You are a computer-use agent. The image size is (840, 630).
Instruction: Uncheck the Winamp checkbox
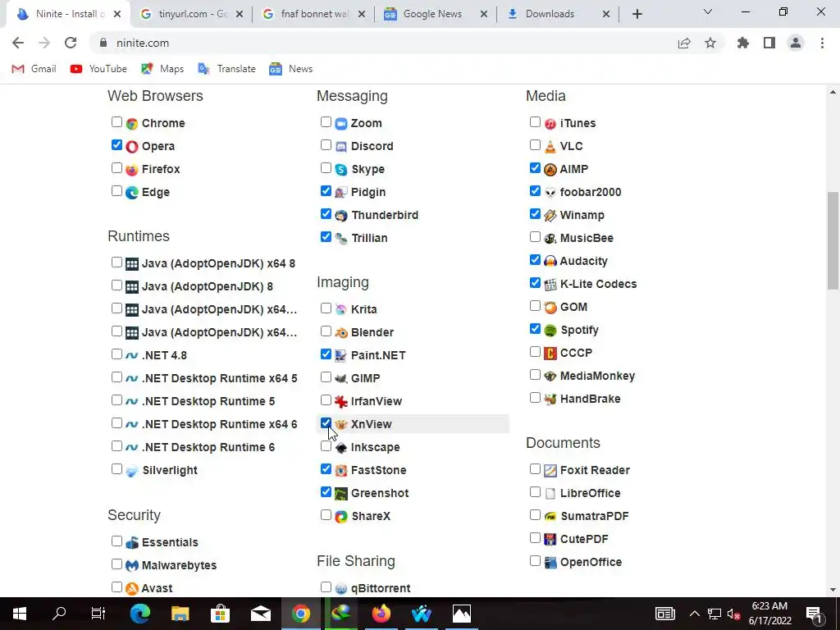point(535,214)
